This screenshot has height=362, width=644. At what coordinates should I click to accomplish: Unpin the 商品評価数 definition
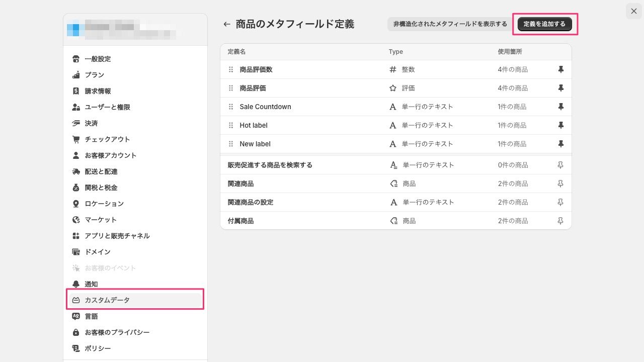(561, 69)
